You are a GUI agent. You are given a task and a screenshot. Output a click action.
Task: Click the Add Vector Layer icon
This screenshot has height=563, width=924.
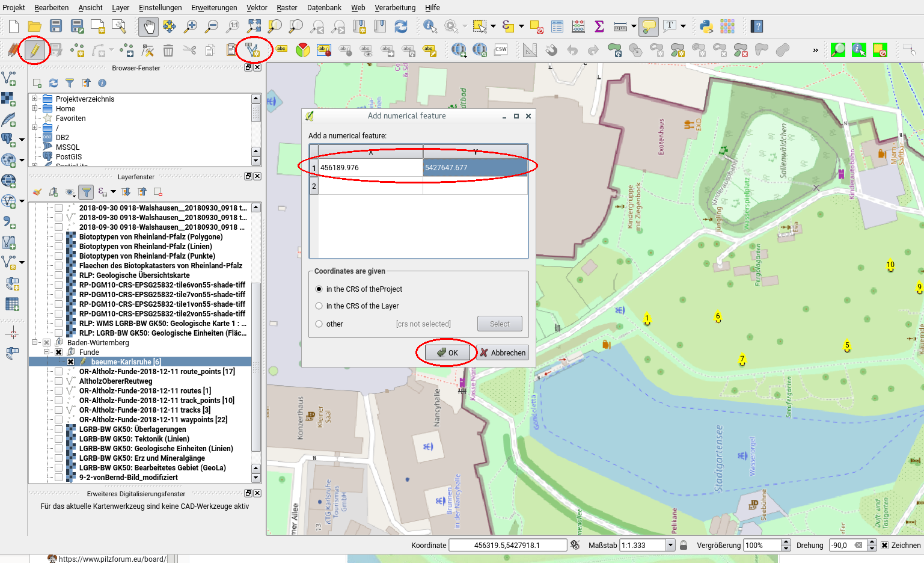pos(9,79)
